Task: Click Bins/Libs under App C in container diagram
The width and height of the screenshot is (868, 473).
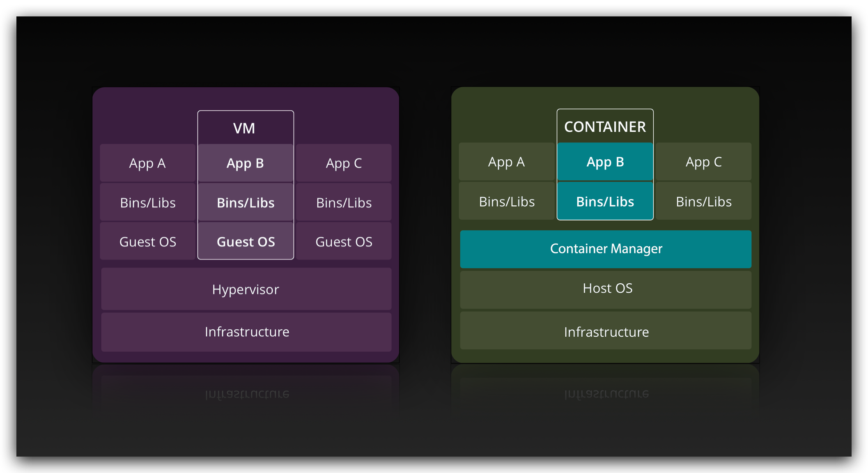Action: coord(703,201)
